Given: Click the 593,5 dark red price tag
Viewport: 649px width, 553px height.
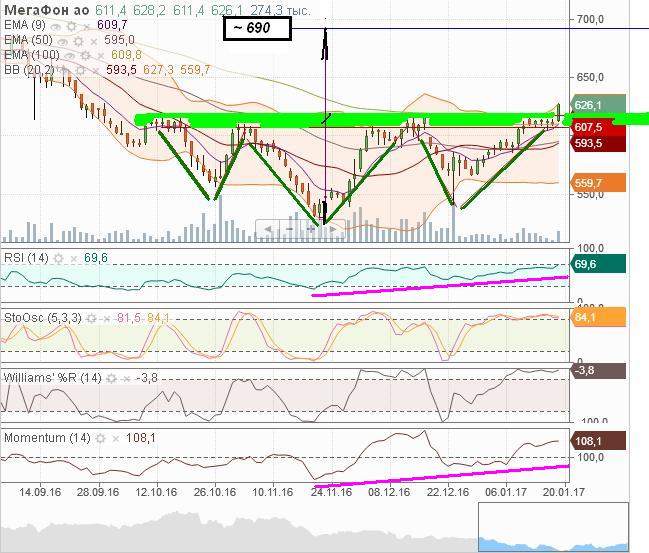Looking at the screenshot, I should (x=598, y=144).
